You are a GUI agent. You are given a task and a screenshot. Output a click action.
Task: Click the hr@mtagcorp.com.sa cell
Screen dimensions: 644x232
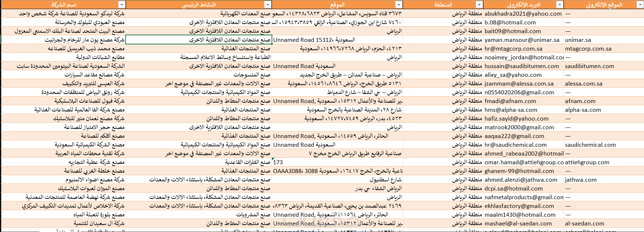(x=524, y=48)
